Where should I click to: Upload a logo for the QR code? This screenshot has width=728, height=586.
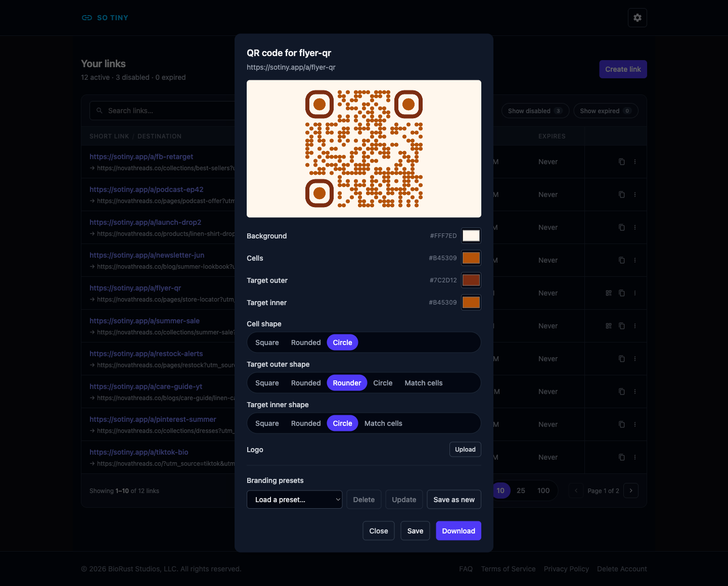pos(465,450)
